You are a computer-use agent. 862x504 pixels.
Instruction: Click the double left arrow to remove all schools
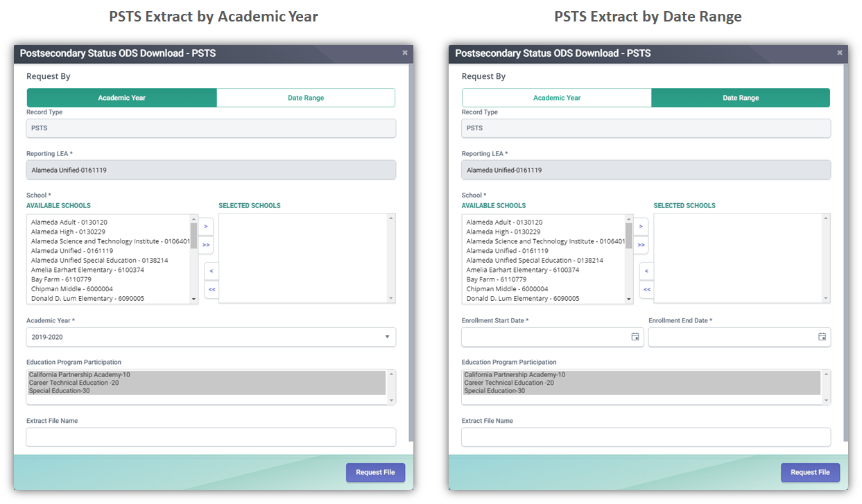pos(211,289)
